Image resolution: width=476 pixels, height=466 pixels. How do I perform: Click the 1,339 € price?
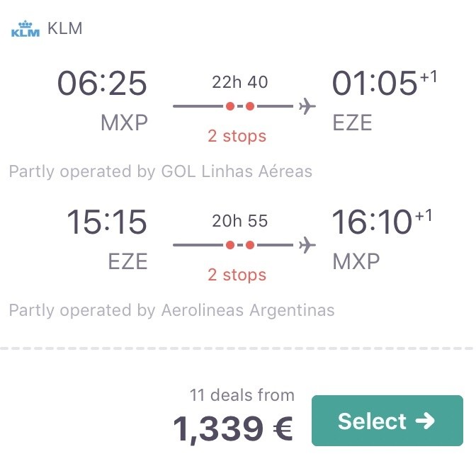pos(233,428)
